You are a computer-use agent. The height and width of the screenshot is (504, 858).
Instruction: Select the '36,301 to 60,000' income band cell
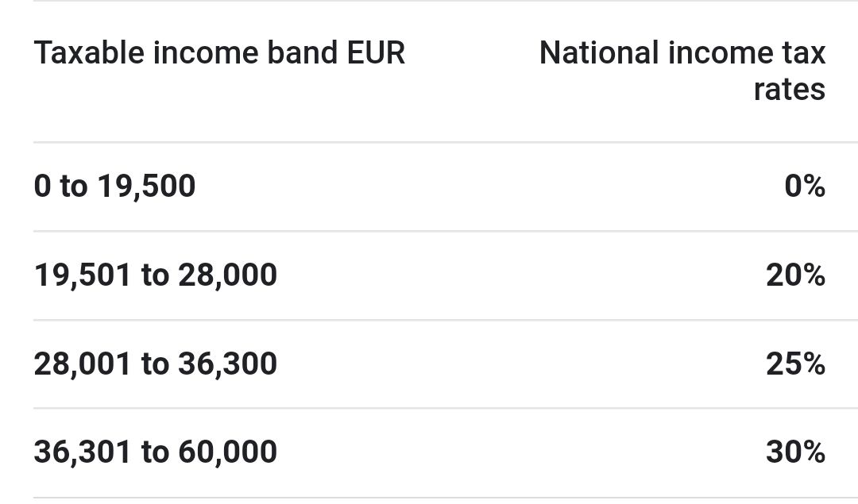(x=156, y=452)
